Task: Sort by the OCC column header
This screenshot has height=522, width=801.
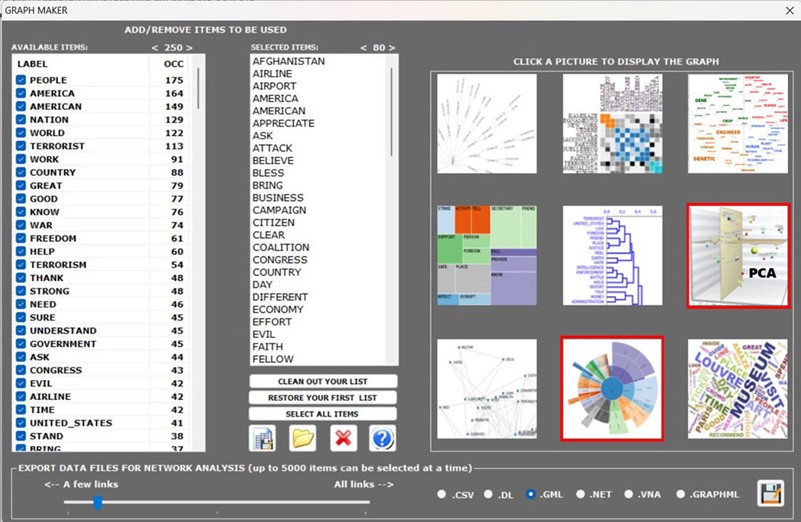Action: [173, 64]
